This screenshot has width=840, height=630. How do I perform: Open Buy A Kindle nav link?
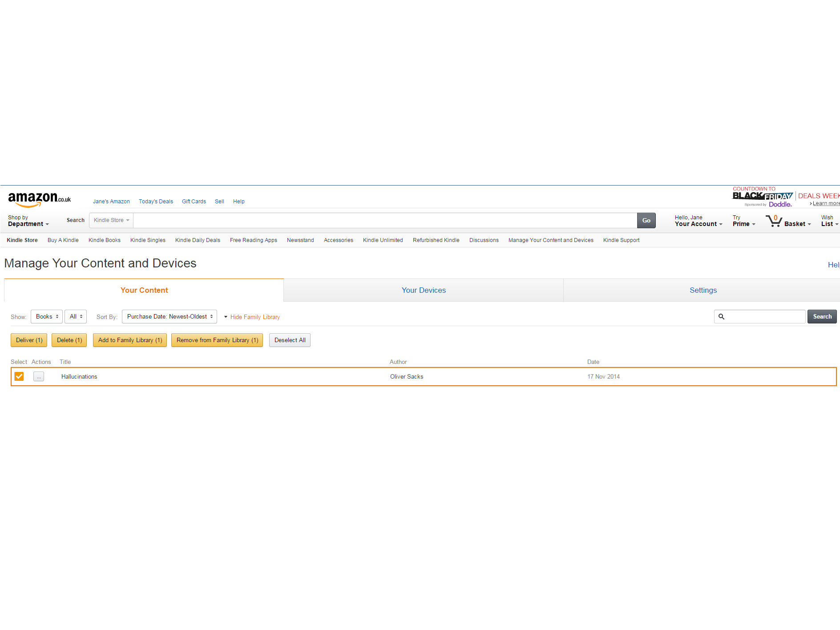[x=63, y=240]
